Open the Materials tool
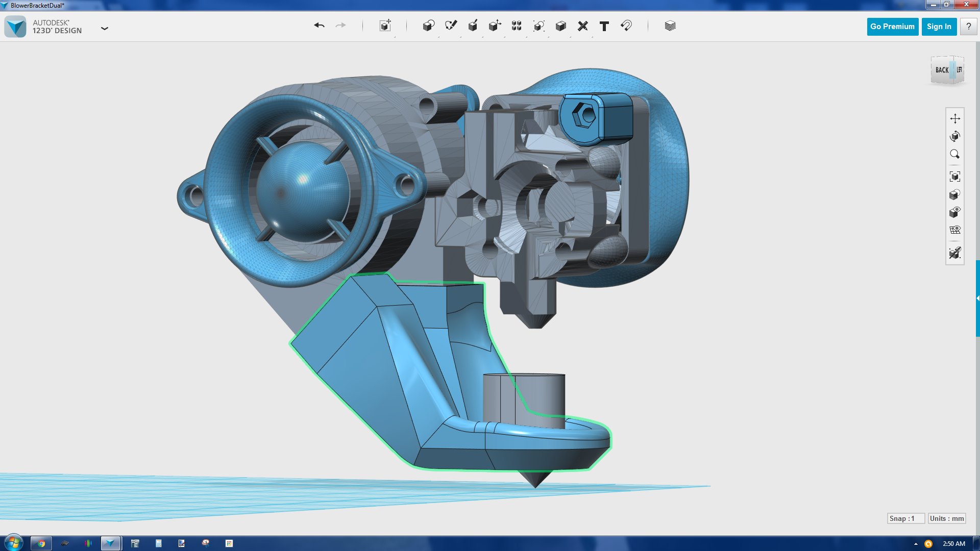Viewport: 980px width, 551px height. pos(670,26)
